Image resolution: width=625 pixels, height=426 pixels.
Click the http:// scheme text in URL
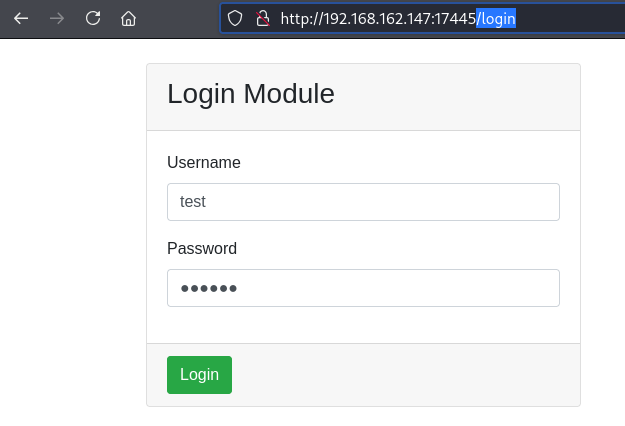[301, 18]
